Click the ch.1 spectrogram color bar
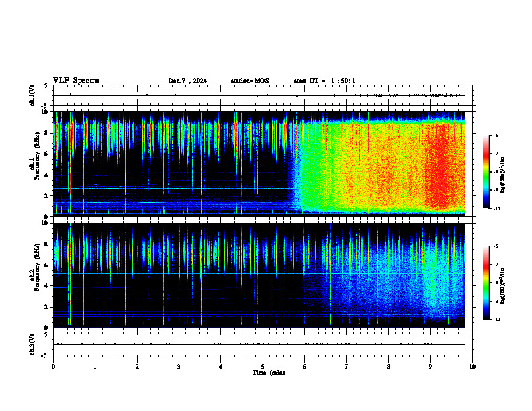Viewport: 532px width, 411px height. click(486, 172)
